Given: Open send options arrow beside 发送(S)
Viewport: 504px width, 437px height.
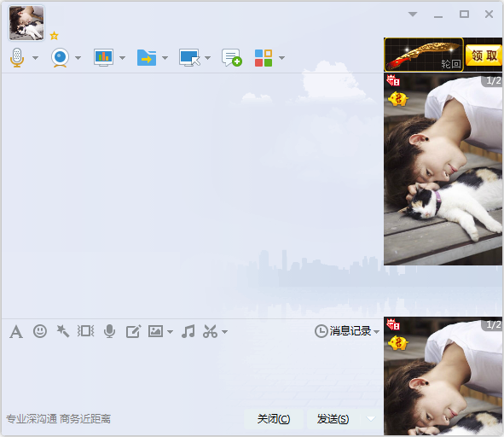Looking at the screenshot, I should click(371, 419).
